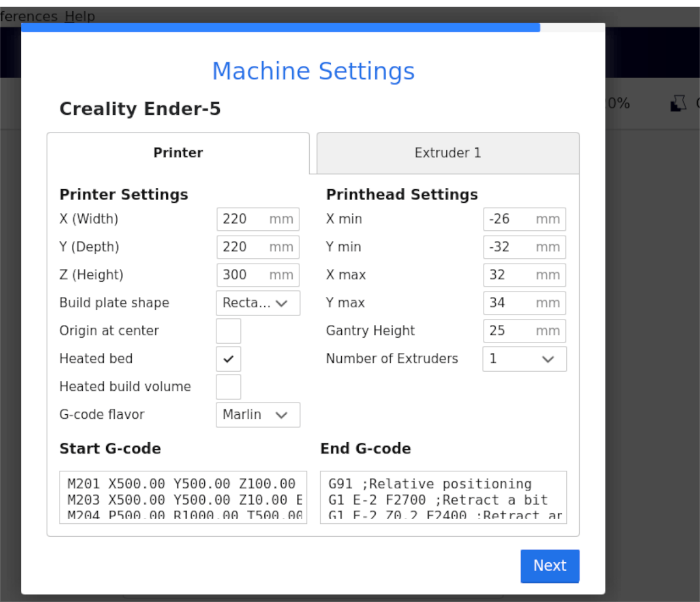Open the Help menu

(x=80, y=16)
